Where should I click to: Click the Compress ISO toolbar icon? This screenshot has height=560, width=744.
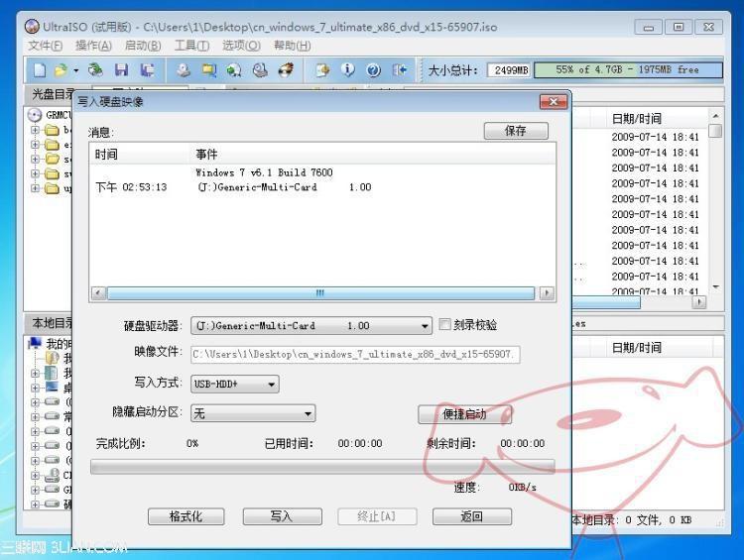click(x=208, y=70)
